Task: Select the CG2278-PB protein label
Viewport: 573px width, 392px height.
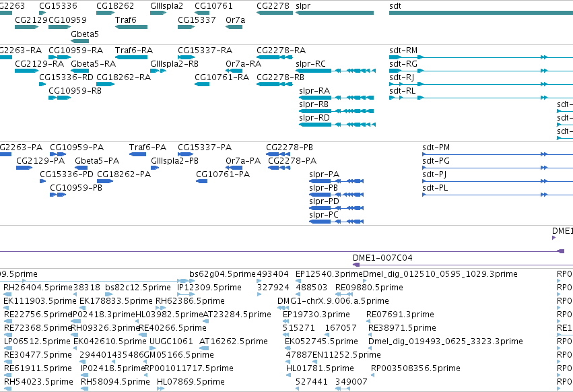Action: point(290,148)
